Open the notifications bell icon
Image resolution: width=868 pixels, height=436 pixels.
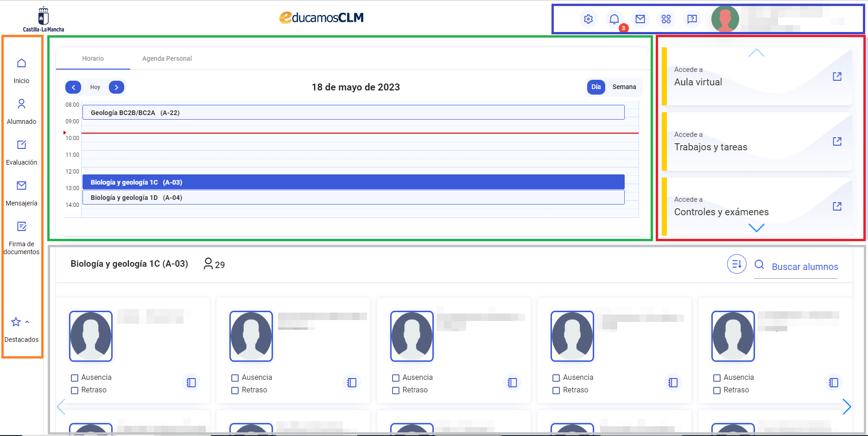pyautogui.click(x=614, y=19)
